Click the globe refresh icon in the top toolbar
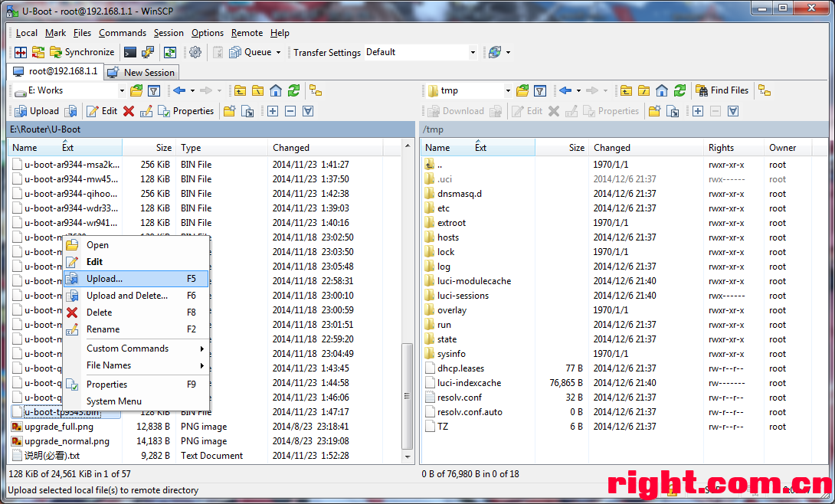 tap(495, 52)
